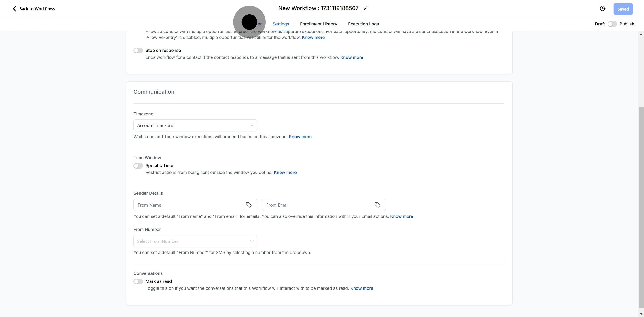Click the Saved button
Screen dimensions: 644x317
tap(623, 9)
